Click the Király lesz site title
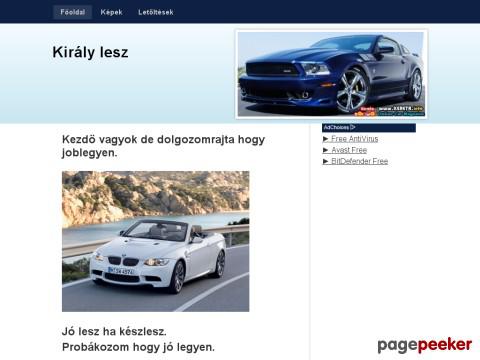 pos(90,52)
